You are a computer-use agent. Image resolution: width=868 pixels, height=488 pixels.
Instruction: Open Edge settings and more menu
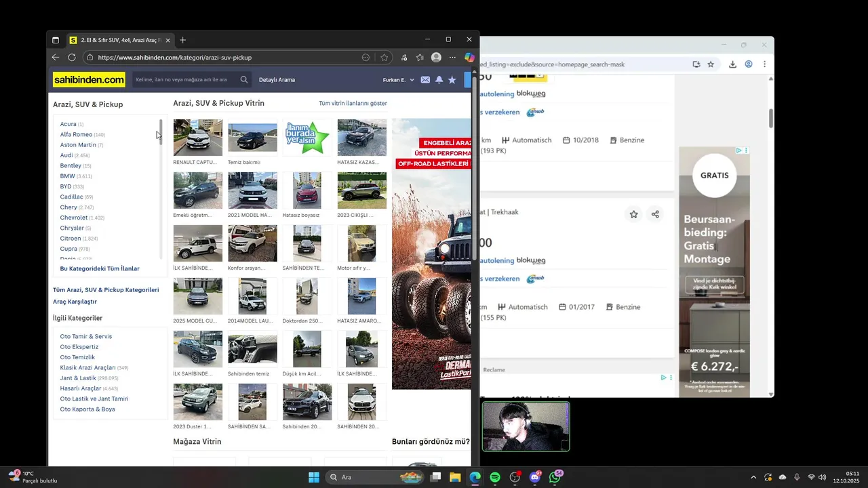pyautogui.click(x=452, y=58)
